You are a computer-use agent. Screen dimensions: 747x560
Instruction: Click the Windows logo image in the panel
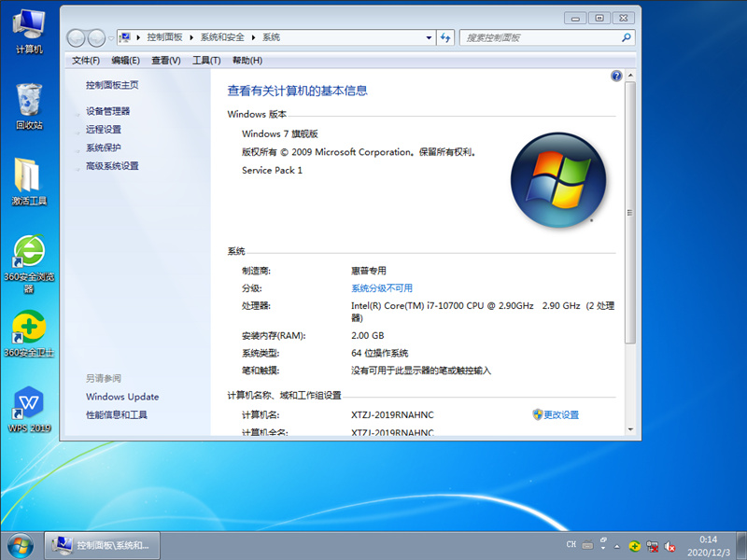(x=557, y=179)
